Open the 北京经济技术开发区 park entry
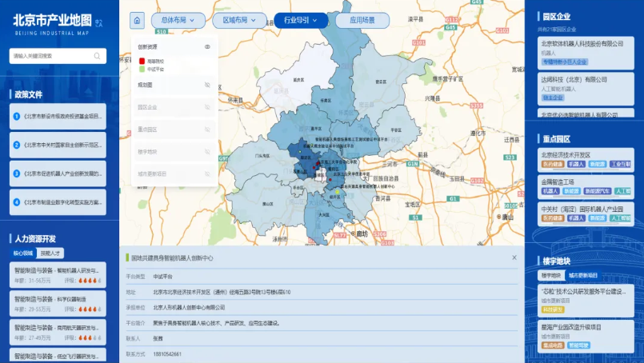This screenshot has width=644, height=363. pos(566,154)
